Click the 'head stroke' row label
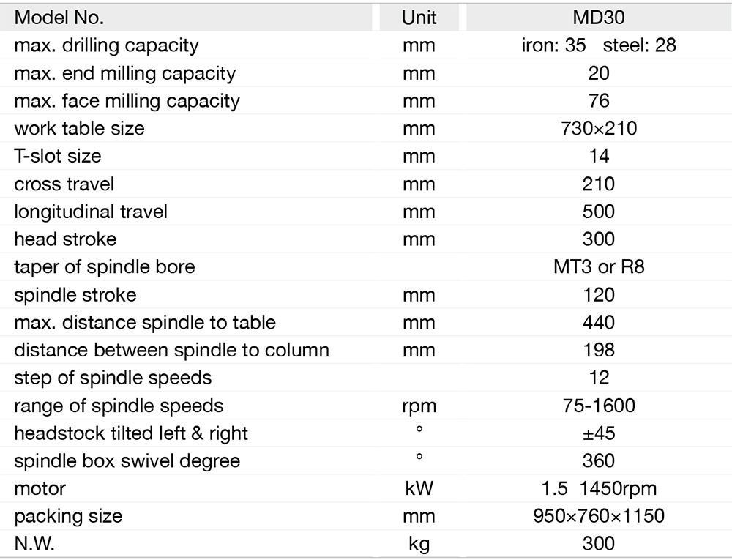 tap(65, 239)
